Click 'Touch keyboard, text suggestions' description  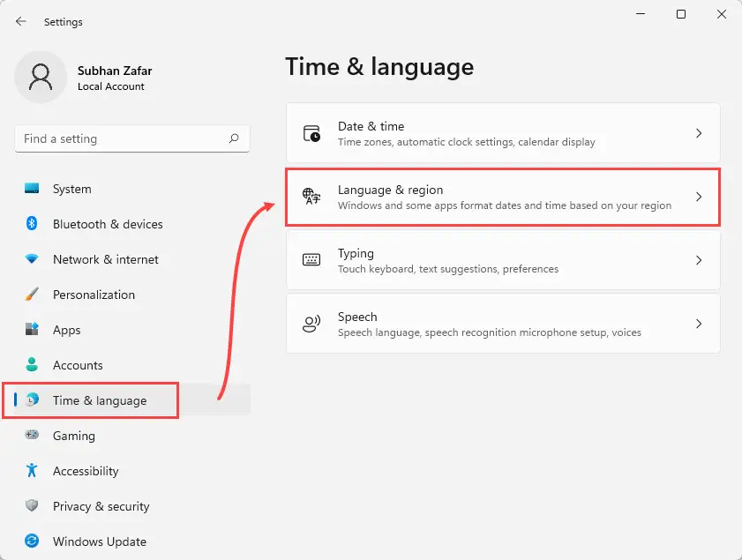(448, 269)
